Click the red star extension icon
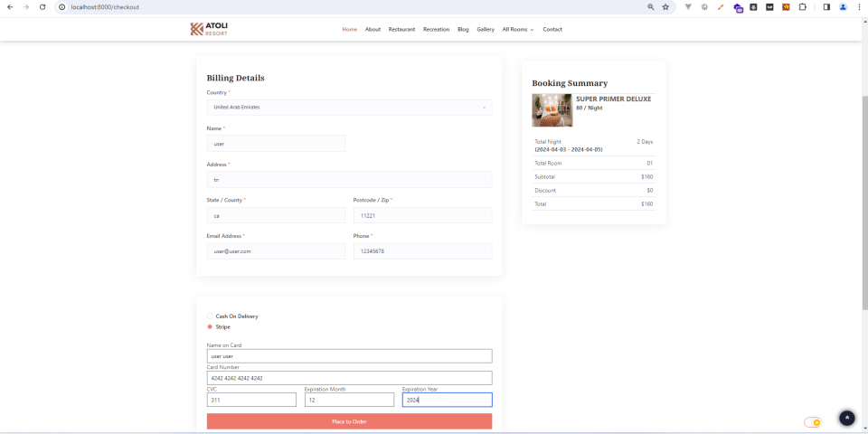 coord(786,7)
